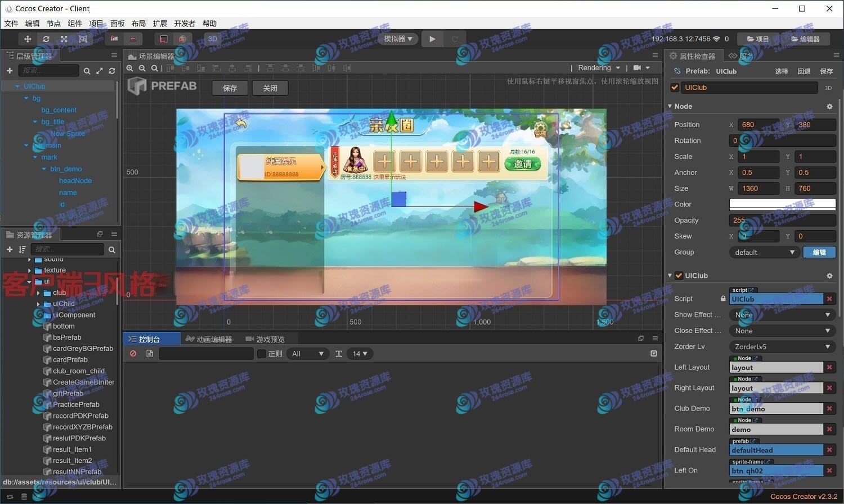Select the Move transform tool
This screenshot has height=504, width=844.
tap(27, 39)
